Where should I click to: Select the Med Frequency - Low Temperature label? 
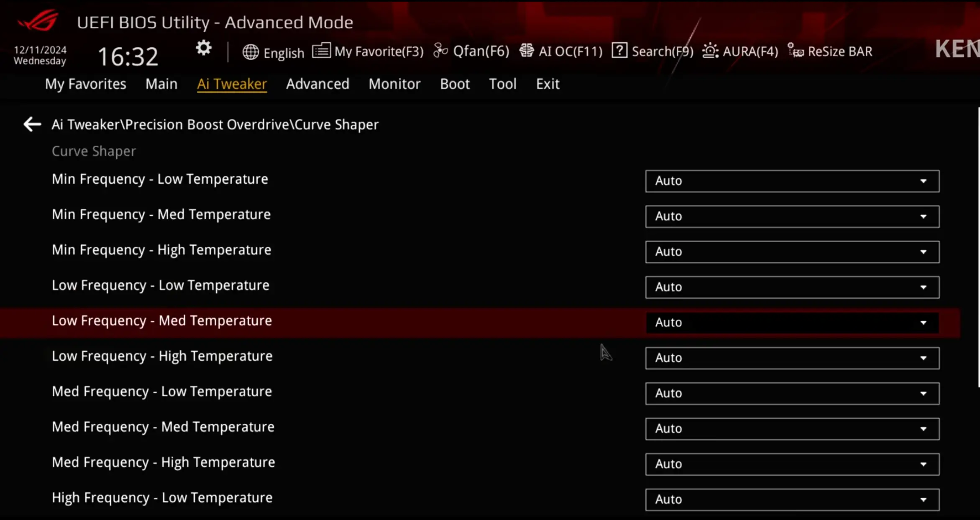tap(162, 392)
